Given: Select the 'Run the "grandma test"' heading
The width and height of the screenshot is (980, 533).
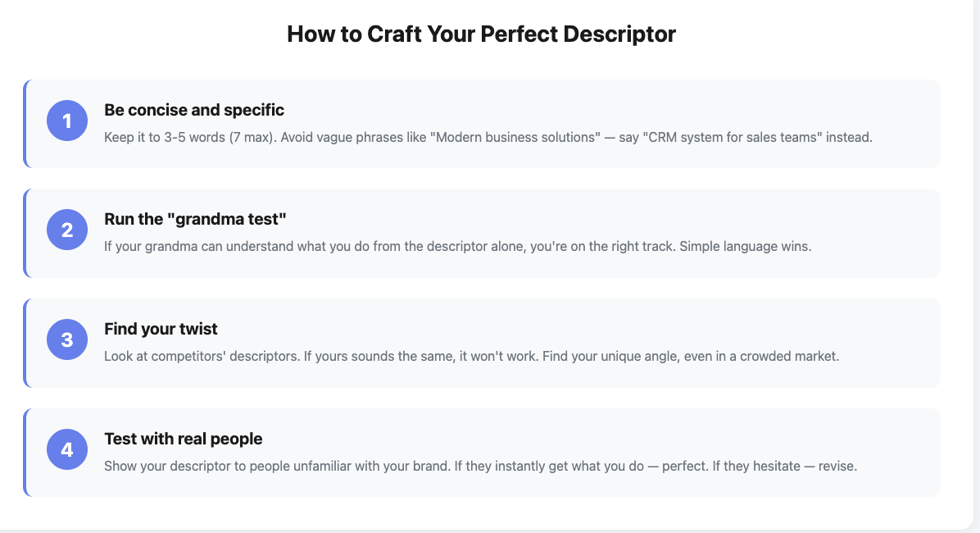Looking at the screenshot, I should (195, 219).
